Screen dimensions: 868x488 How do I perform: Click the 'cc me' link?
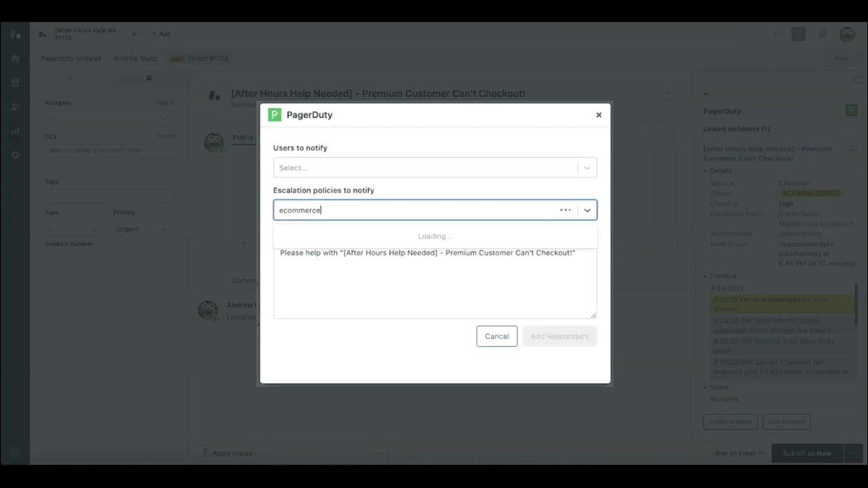click(x=165, y=136)
